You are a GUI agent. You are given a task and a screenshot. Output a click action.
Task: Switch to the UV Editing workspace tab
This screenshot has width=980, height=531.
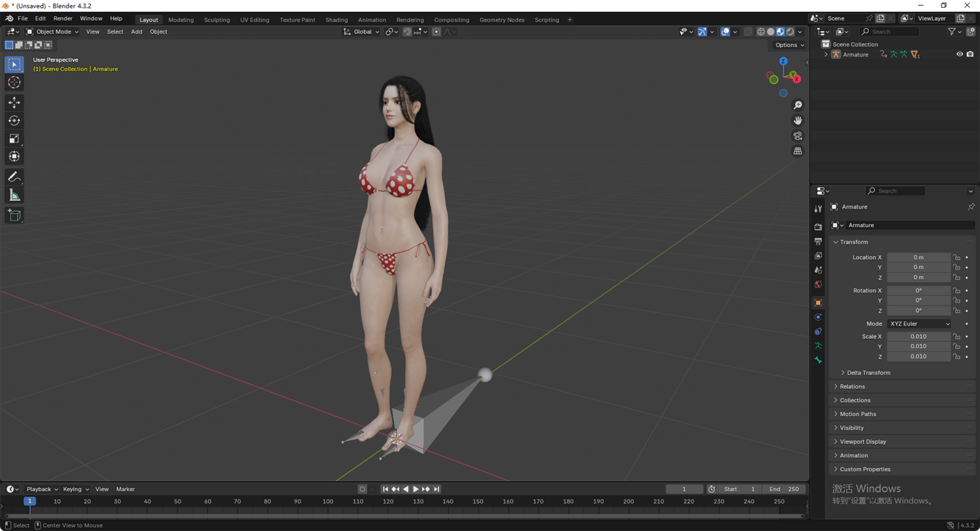click(x=255, y=20)
